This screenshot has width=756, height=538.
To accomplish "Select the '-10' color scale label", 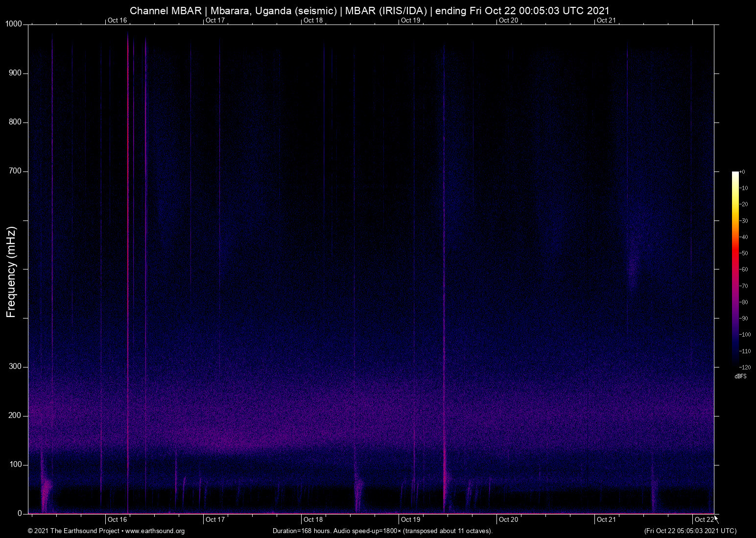I will click(743, 188).
